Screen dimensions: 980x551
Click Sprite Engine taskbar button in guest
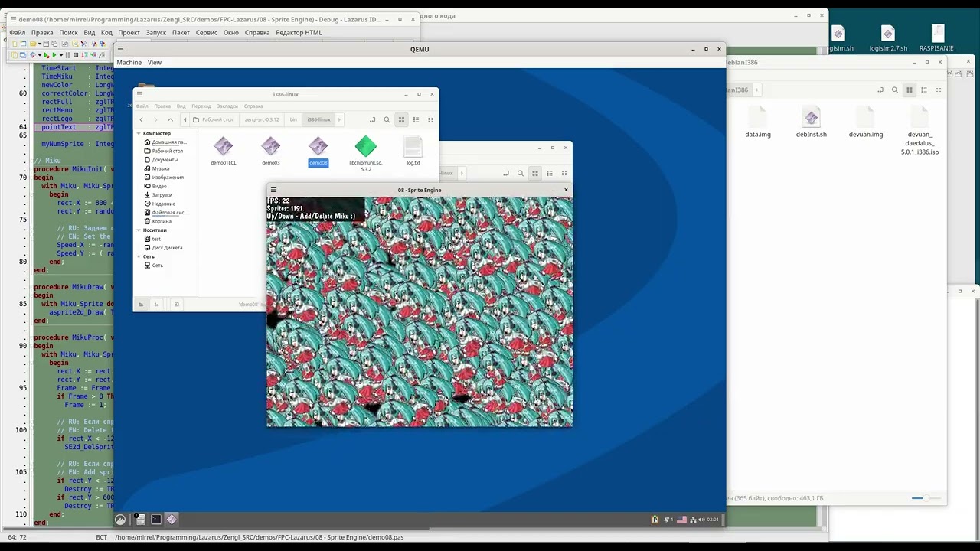(x=171, y=520)
